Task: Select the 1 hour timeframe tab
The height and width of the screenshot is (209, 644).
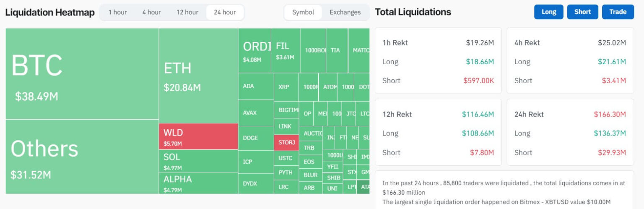Action: point(117,12)
